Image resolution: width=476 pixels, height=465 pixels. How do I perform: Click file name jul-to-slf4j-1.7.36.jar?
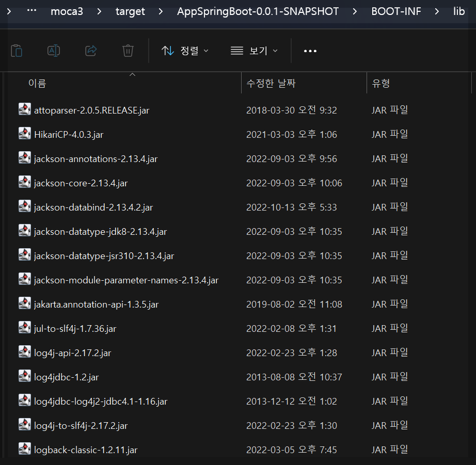click(x=75, y=329)
